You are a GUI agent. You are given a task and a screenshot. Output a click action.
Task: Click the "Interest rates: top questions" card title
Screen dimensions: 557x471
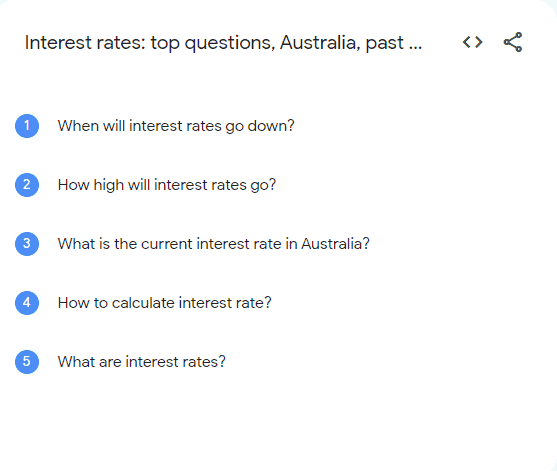pyautogui.click(x=223, y=43)
